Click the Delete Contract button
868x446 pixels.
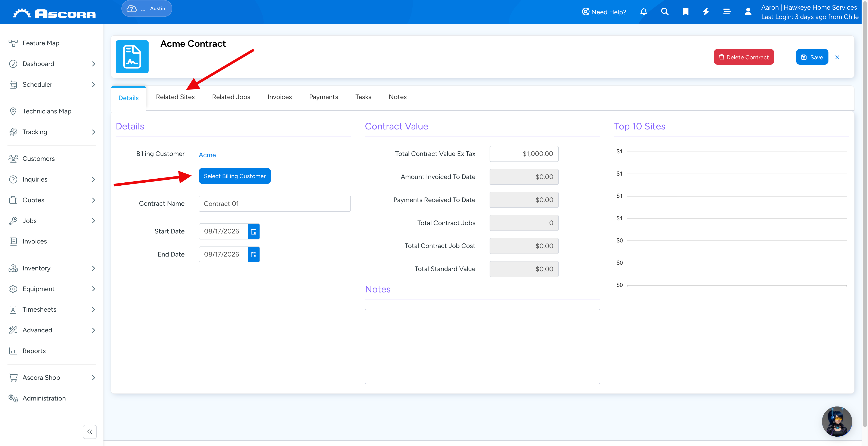[x=744, y=57]
